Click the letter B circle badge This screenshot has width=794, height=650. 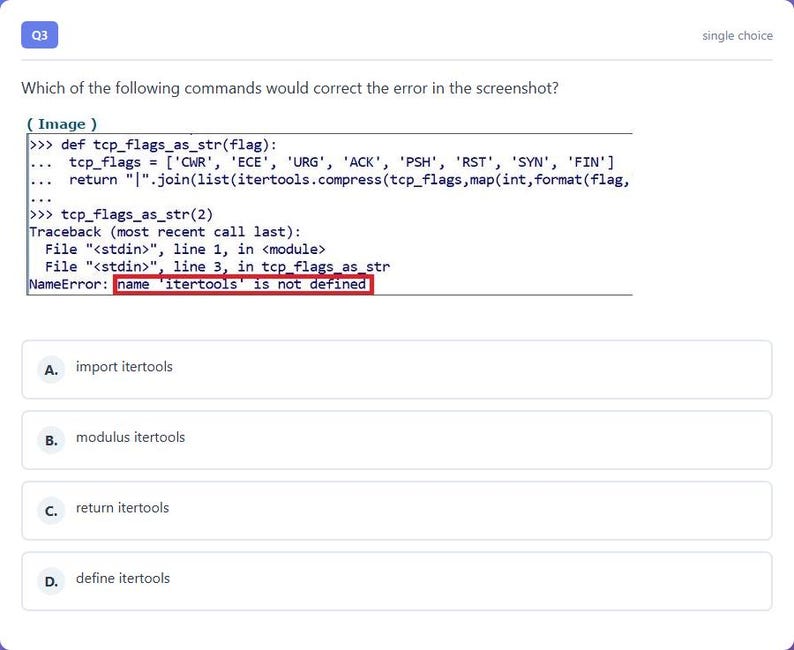(x=51, y=440)
